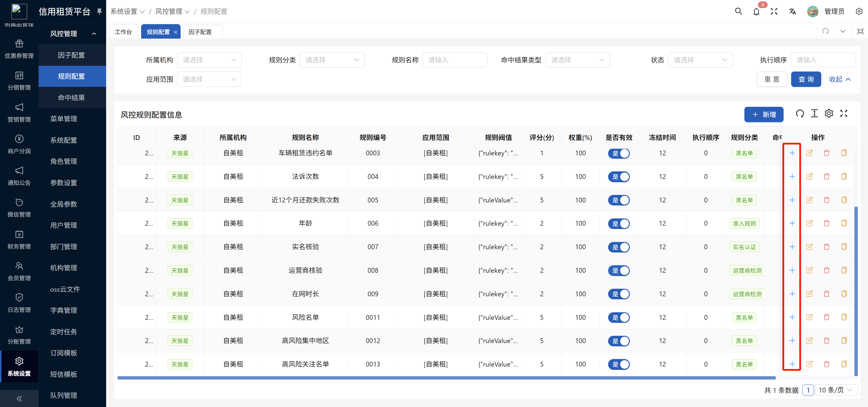Edit the 实名核验 rule
The width and height of the screenshot is (868, 407).
click(810, 247)
